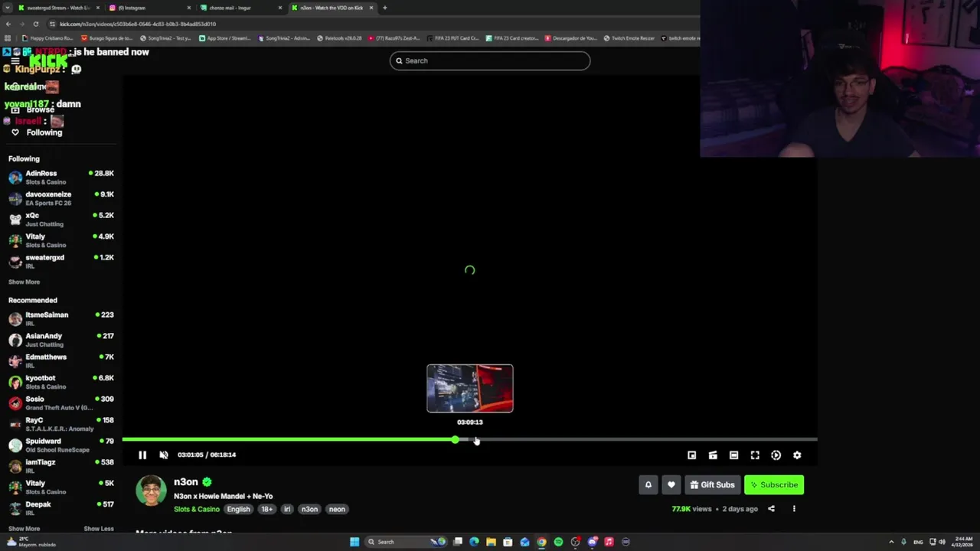This screenshot has height=551, width=980.
Task: Open xQc channel from sidebar
Action: pyautogui.click(x=60, y=220)
